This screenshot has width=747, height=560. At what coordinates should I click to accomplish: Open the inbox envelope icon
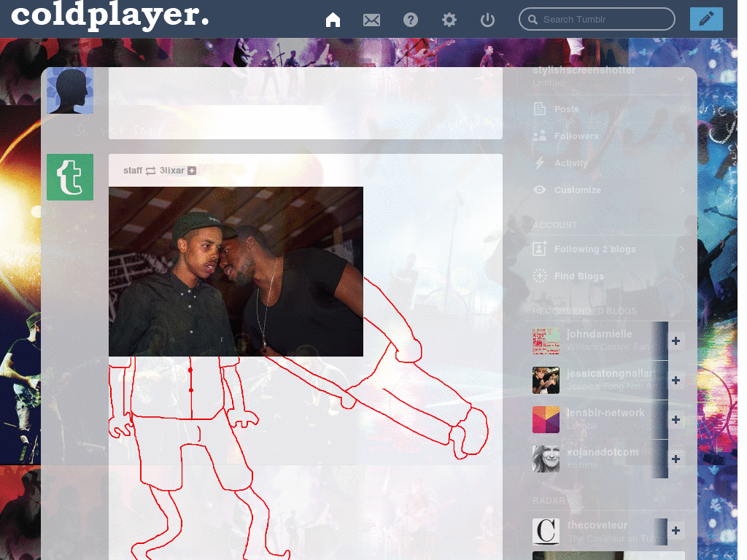[371, 20]
